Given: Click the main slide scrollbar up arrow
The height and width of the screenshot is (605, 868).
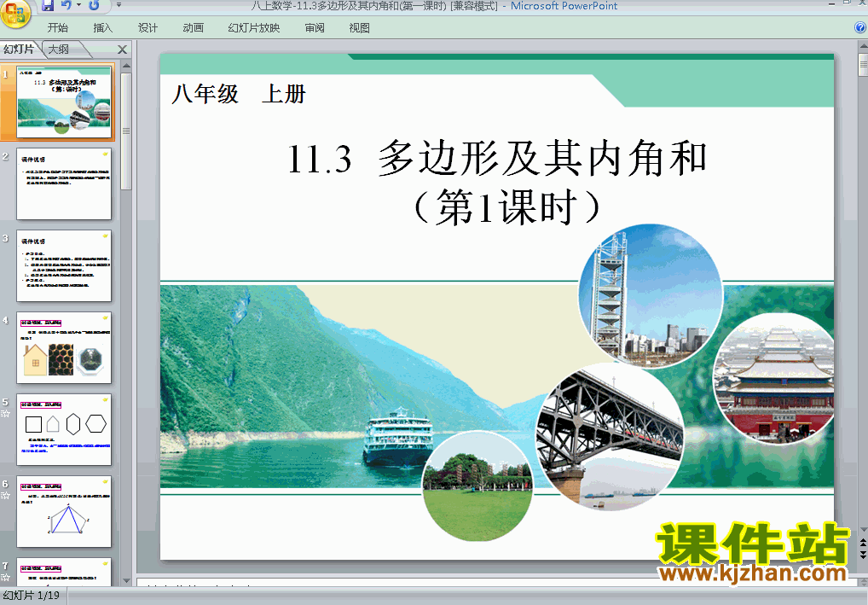Looking at the screenshot, I should pos(863,47).
